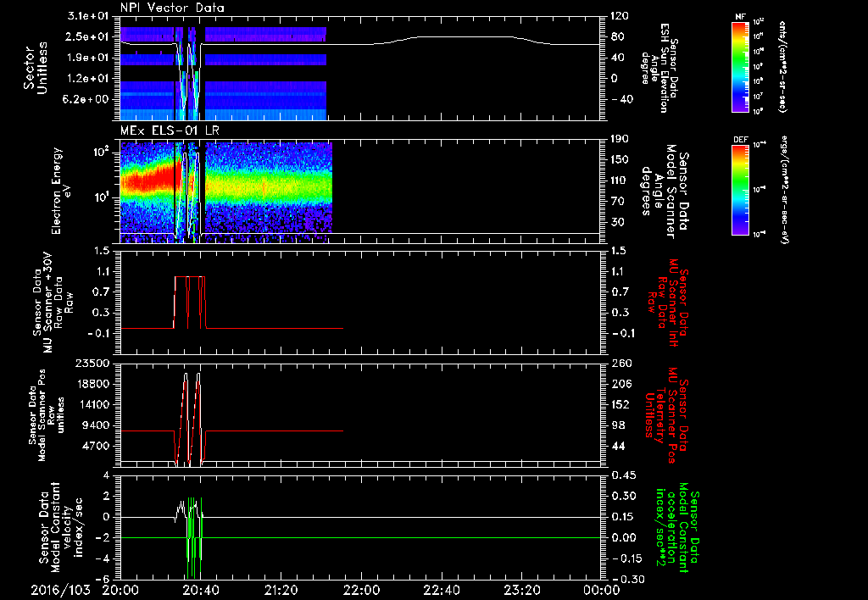Click the 110 scanner angle tick label
868x600 pixels.
click(620, 181)
